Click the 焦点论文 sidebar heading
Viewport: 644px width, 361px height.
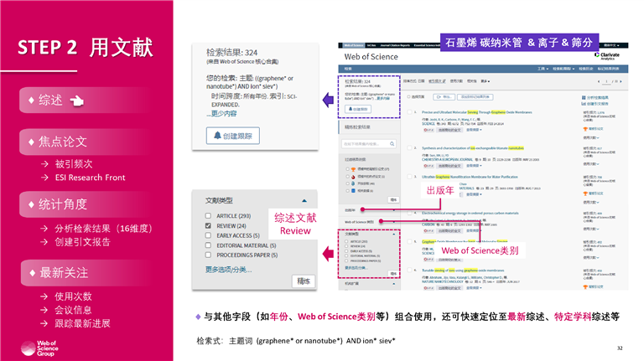[62, 142]
